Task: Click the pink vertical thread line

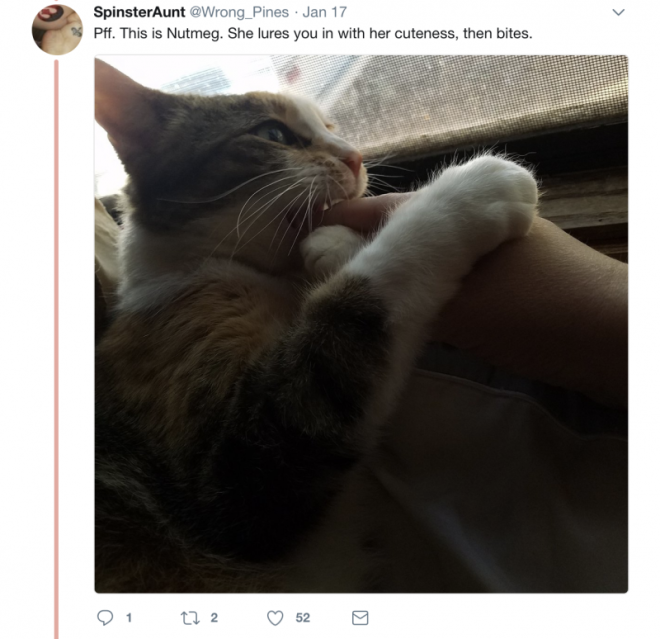Action: (x=56, y=349)
